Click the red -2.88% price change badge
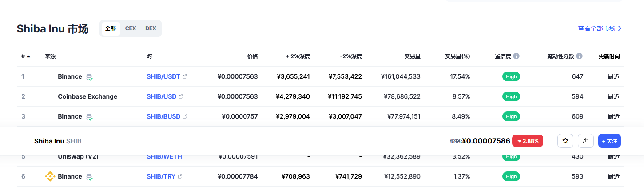Viewport: 644px width, 191px height. pyautogui.click(x=527, y=141)
